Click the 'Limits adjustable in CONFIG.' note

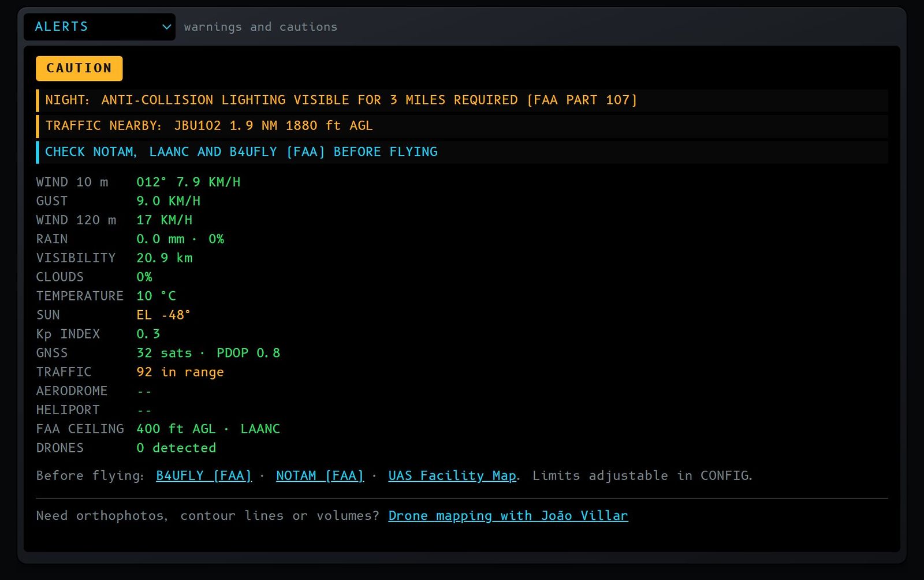click(x=642, y=475)
